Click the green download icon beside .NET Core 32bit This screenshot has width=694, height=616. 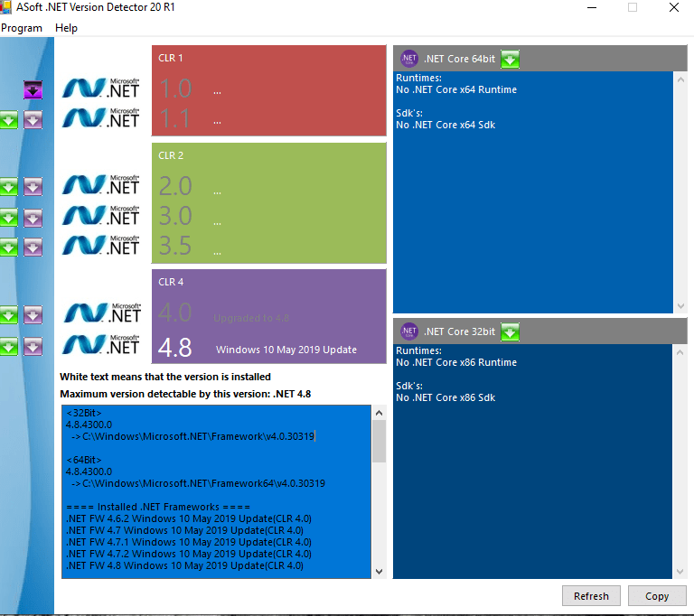(x=510, y=331)
